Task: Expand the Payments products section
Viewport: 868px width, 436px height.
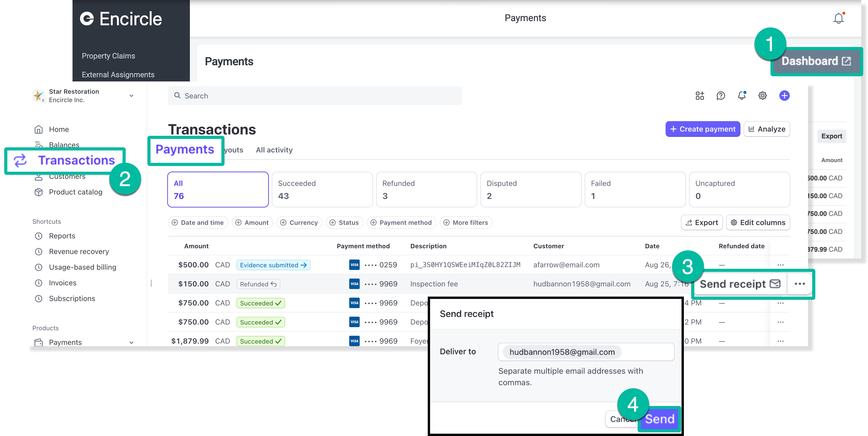Action: (x=131, y=343)
